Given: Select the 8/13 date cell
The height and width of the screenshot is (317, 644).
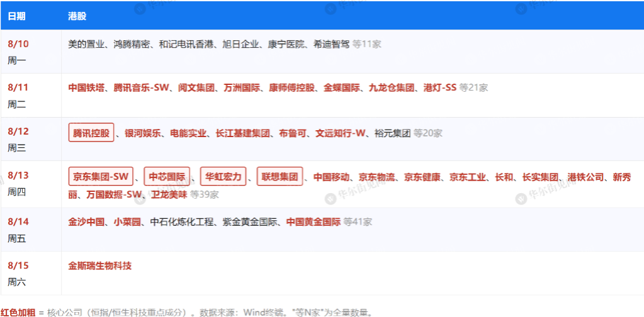Looking at the screenshot, I should [31, 184].
